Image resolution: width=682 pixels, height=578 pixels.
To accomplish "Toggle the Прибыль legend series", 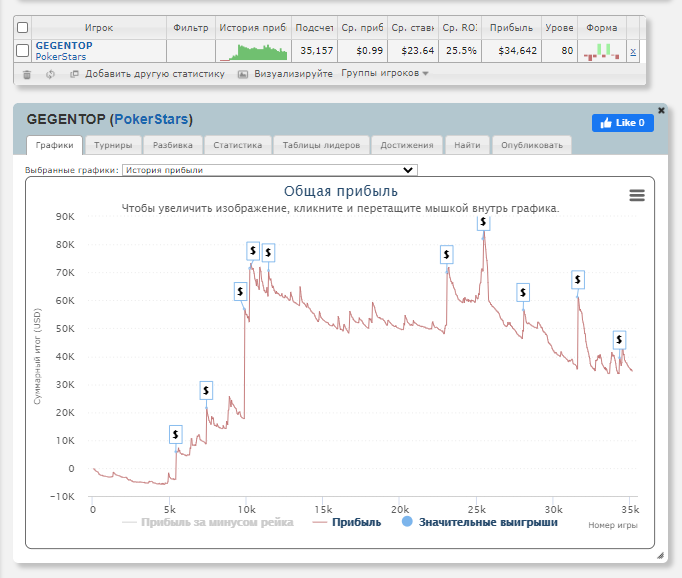I will pos(347,522).
